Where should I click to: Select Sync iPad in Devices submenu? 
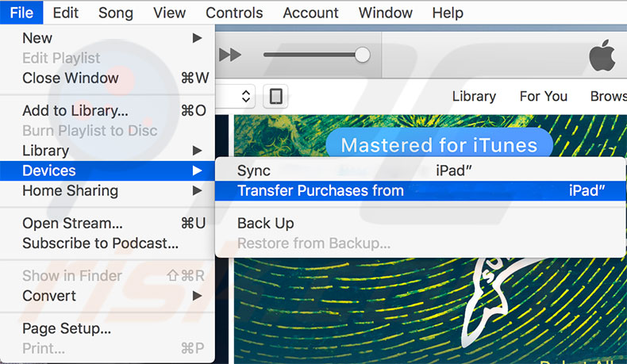[421, 171]
